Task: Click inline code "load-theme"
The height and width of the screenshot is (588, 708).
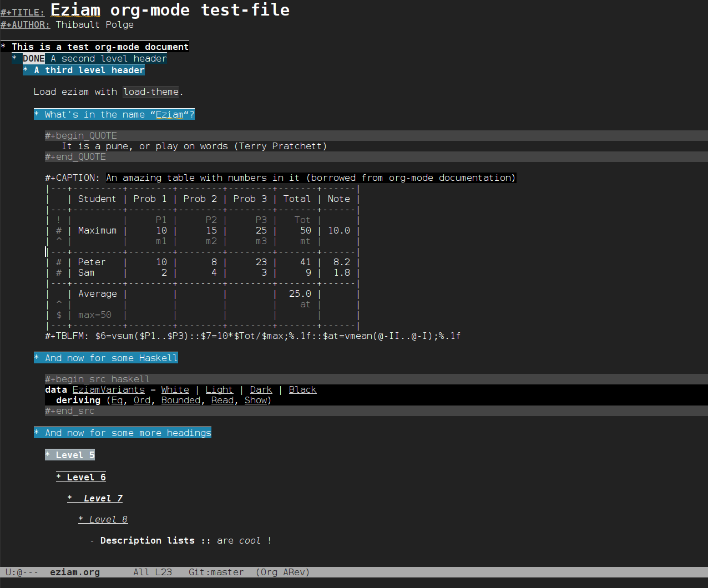Action: pos(151,92)
